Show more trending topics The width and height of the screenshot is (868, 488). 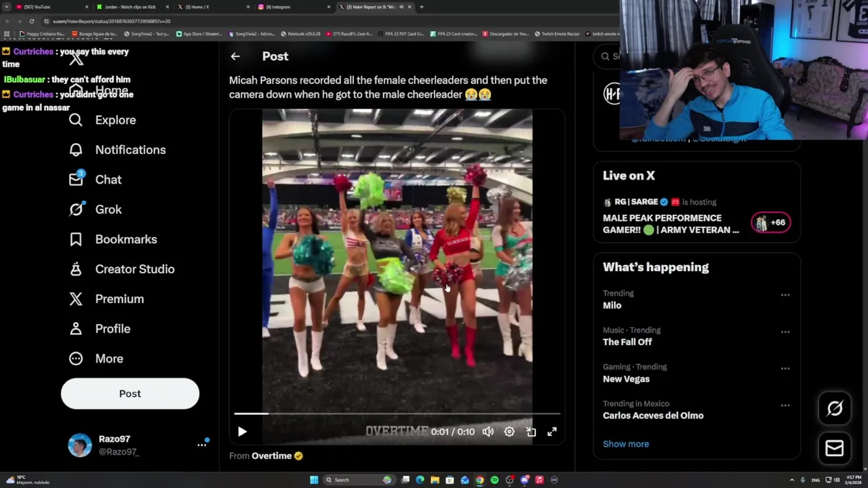pyautogui.click(x=626, y=444)
